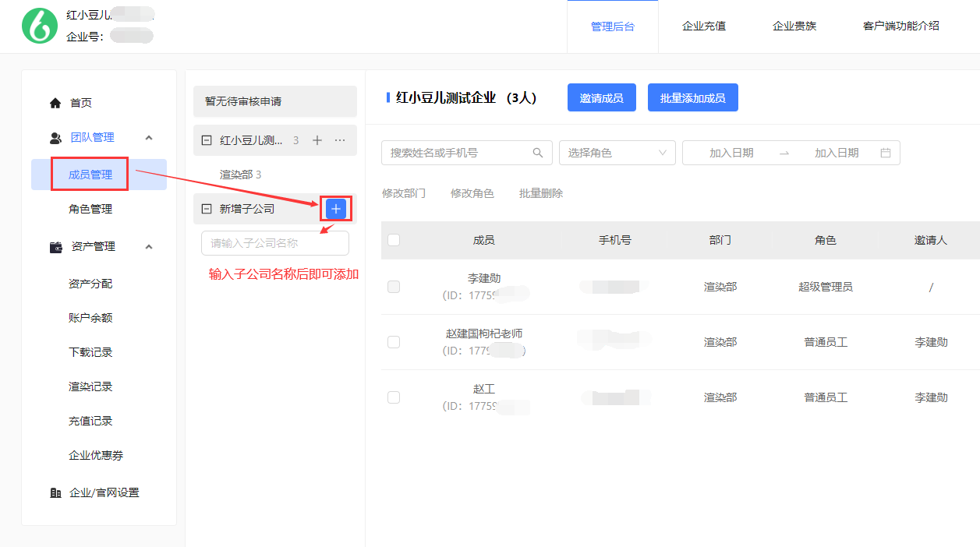The width and height of the screenshot is (980, 547).
Task: Click the green app logo
Action: (x=39, y=26)
